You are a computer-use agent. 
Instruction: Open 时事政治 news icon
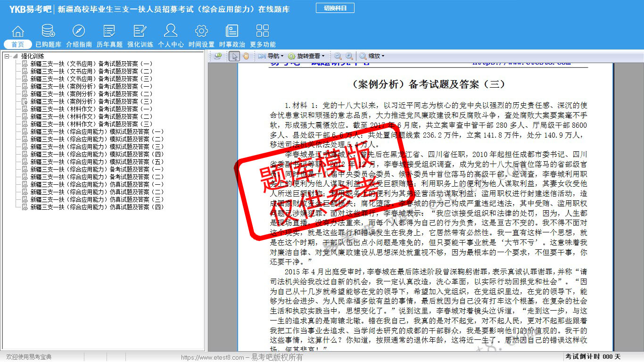232,32
